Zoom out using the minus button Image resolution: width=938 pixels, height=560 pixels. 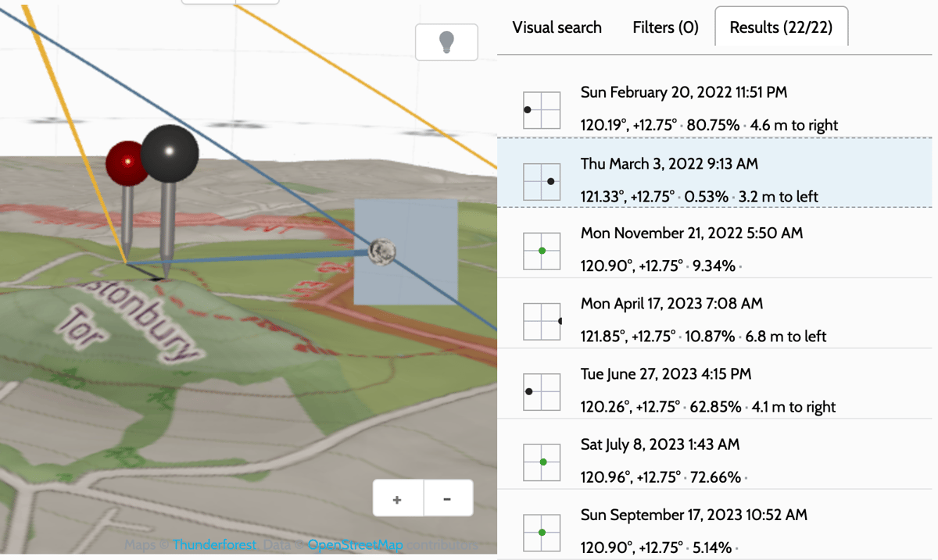coord(448,498)
